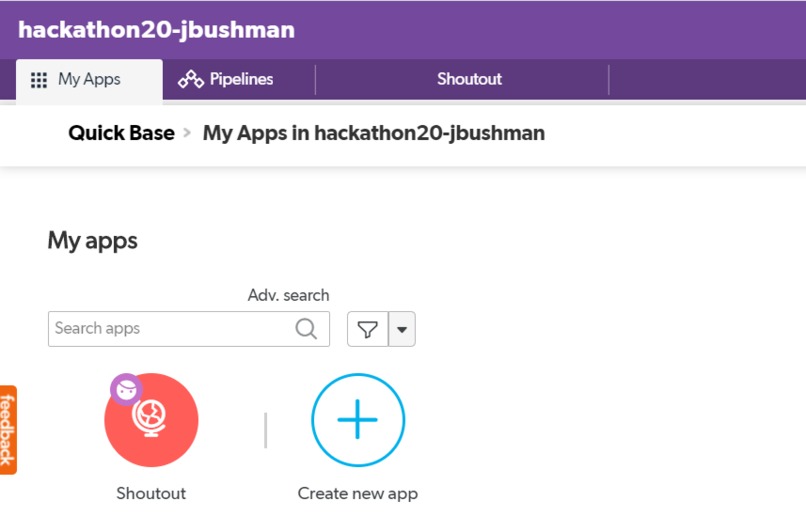
Task: Click the Quick Base breadcrumb link
Action: (121, 133)
